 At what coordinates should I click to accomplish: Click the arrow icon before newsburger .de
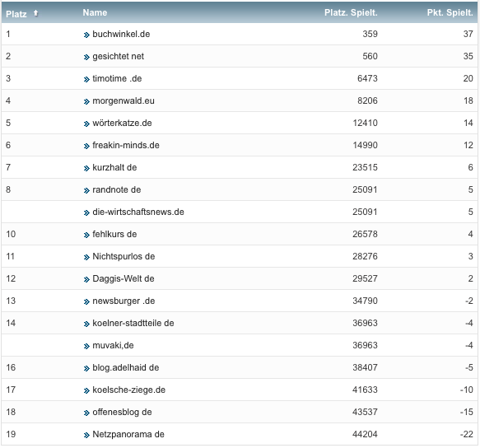click(x=86, y=301)
